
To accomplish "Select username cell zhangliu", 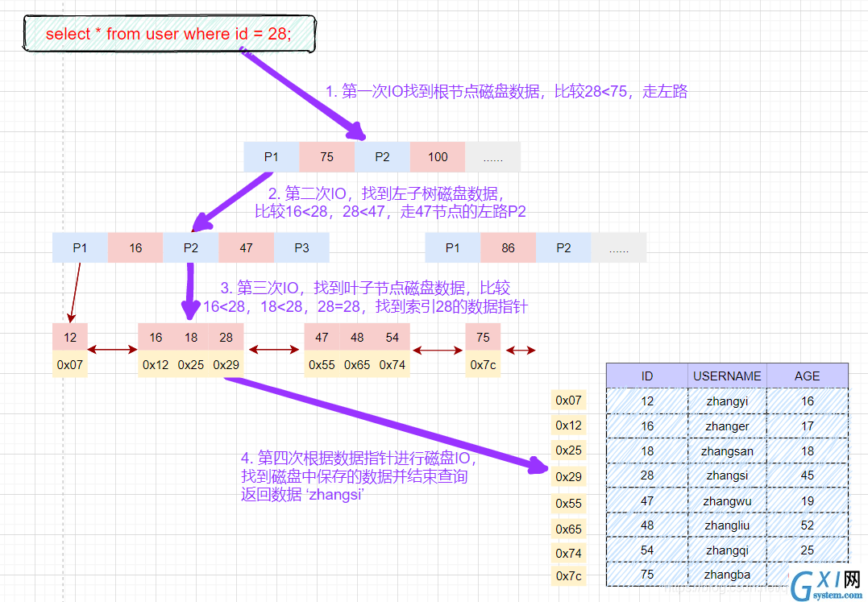I will click(x=728, y=525).
